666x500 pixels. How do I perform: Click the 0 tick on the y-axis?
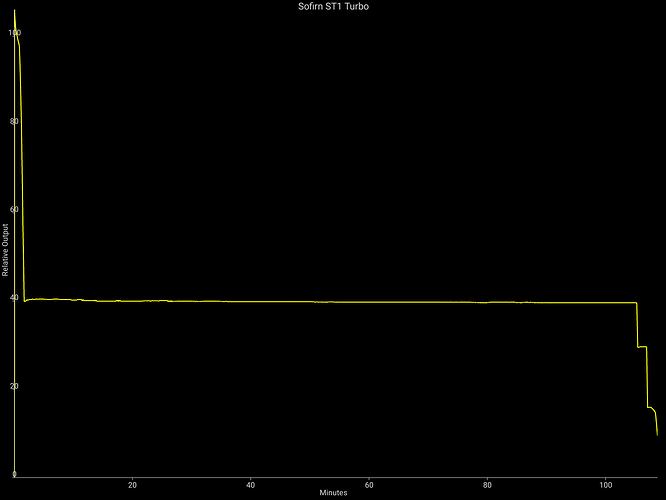[x=14, y=474]
